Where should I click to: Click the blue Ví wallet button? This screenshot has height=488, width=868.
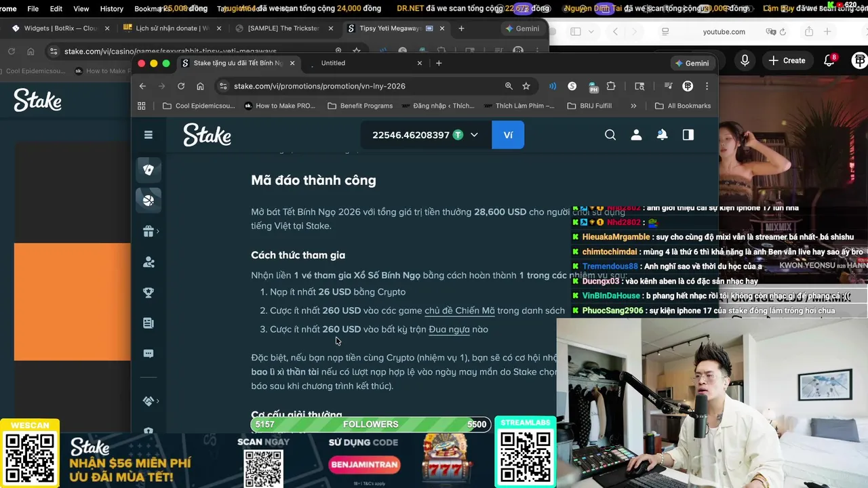(x=508, y=135)
